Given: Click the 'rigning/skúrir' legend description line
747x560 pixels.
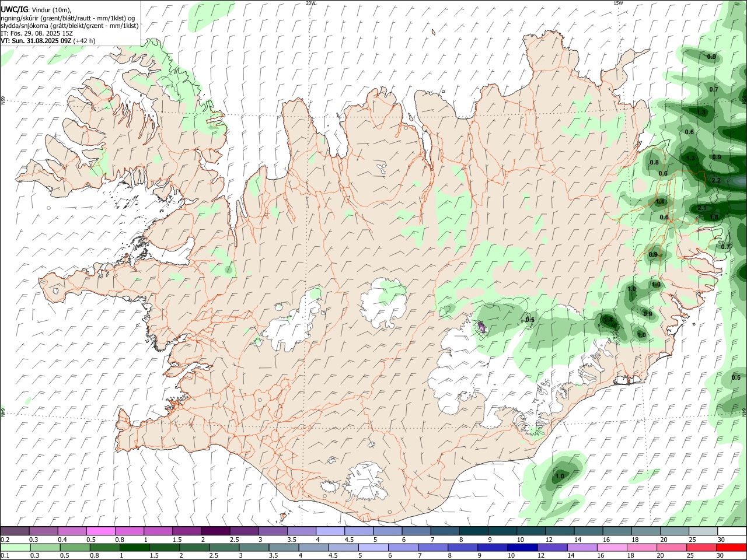Looking at the screenshot, I should point(68,17).
